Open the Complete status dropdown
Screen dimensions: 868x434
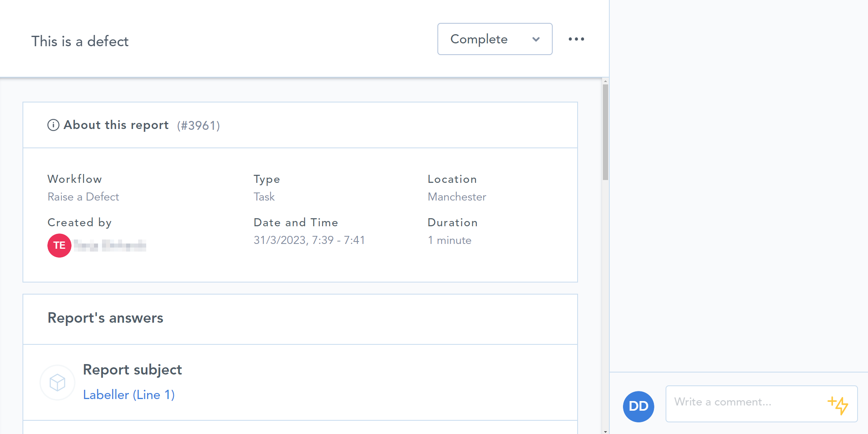pyautogui.click(x=494, y=39)
